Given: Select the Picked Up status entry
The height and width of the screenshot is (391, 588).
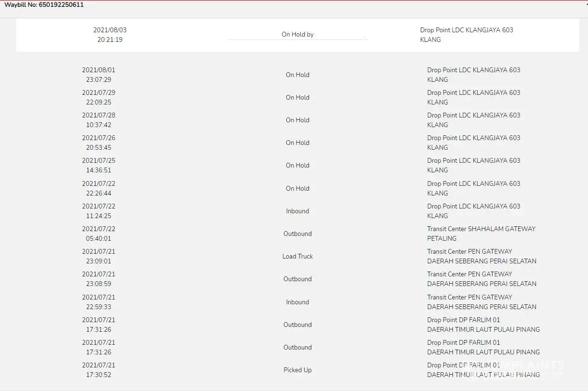Looking at the screenshot, I should (297, 370).
